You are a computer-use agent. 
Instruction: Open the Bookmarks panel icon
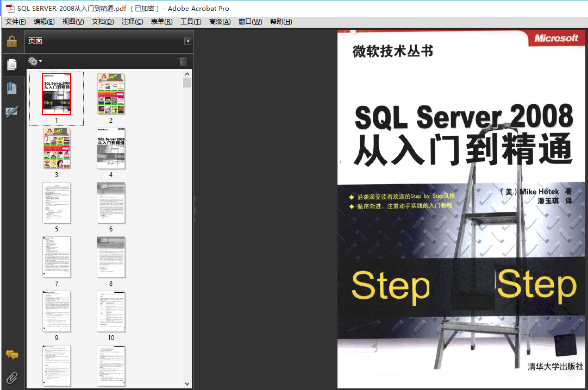[12, 88]
